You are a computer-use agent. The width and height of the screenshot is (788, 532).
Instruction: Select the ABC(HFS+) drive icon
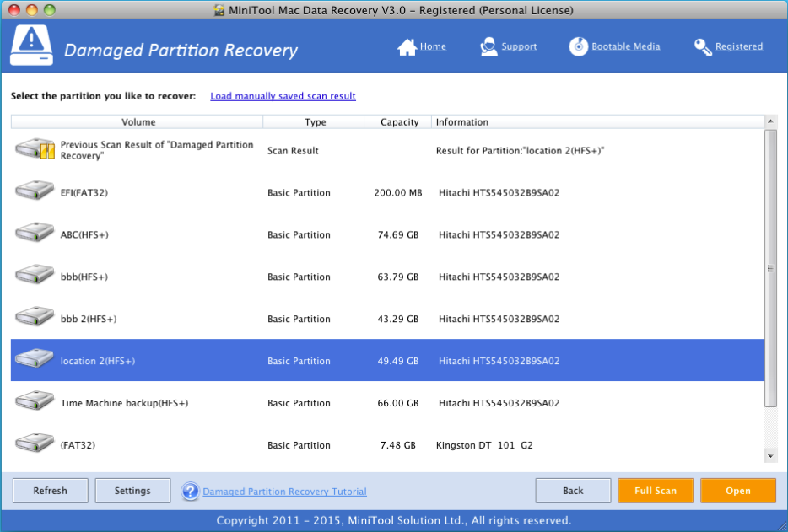(35, 234)
